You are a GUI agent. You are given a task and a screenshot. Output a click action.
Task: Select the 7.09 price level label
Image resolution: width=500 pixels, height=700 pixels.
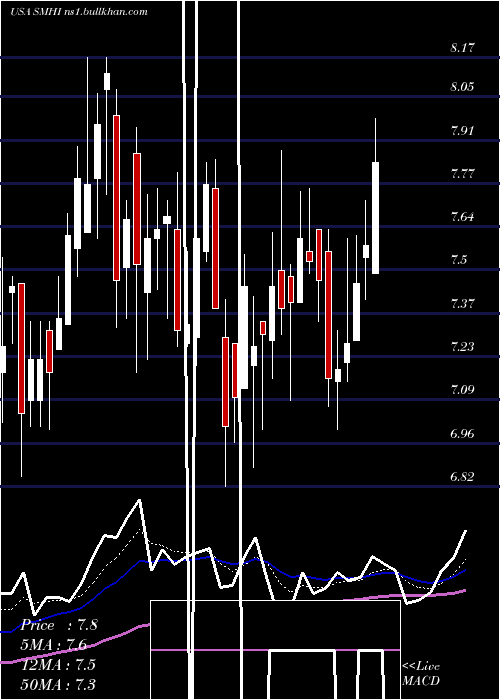[462, 390]
